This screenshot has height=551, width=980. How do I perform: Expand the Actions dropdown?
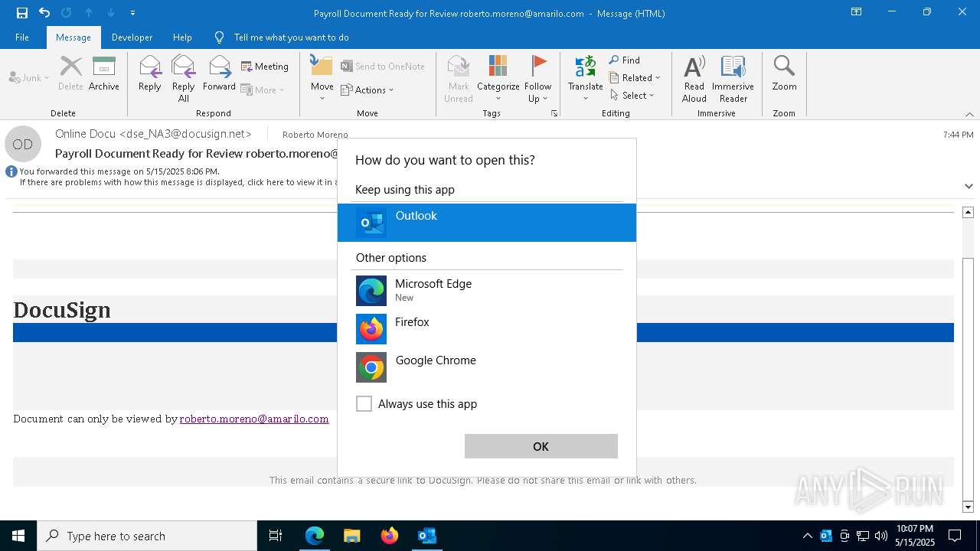point(367,90)
